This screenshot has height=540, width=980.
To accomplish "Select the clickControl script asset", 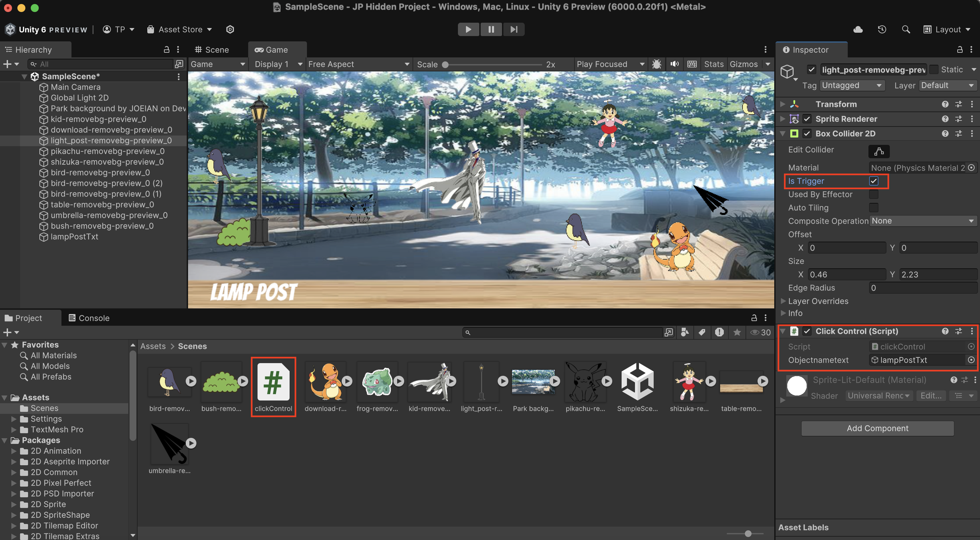I will tap(273, 387).
